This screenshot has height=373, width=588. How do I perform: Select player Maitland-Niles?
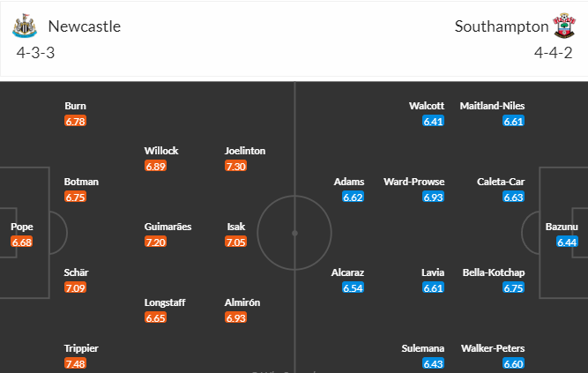(x=492, y=106)
